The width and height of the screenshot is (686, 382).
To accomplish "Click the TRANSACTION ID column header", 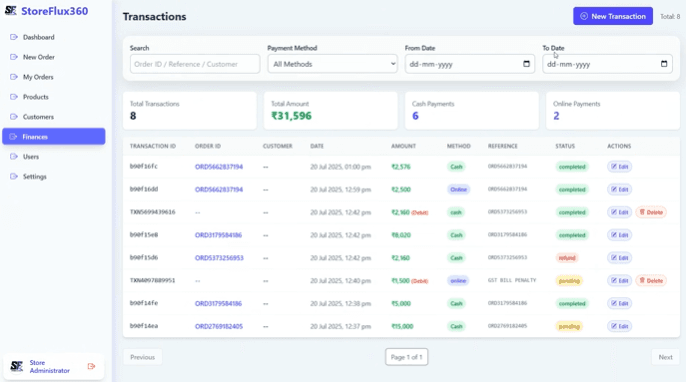I will [x=153, y=146].
